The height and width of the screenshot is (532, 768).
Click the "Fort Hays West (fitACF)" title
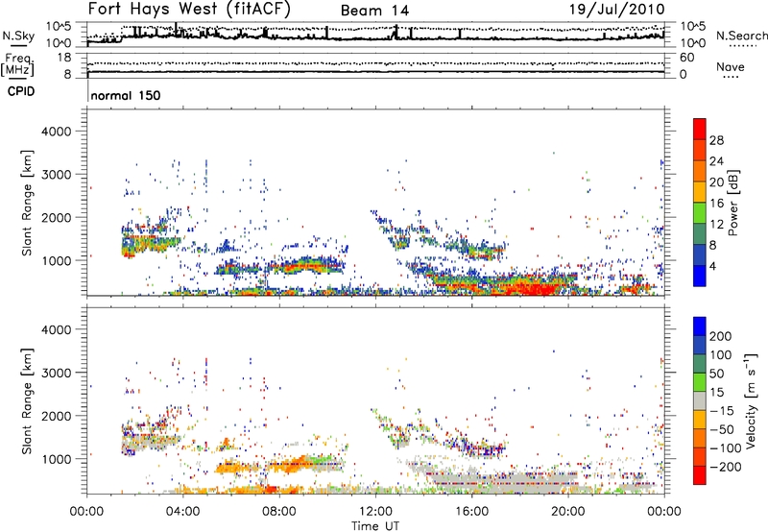(x=189, y=9)
